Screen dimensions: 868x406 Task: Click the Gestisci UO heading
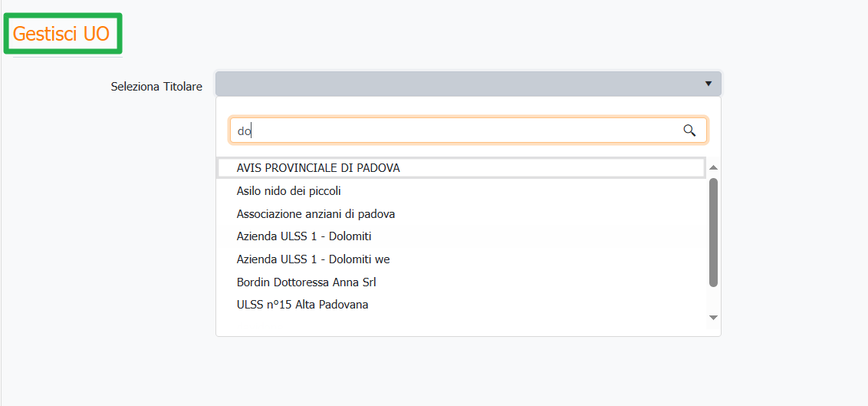pos(61,34)
